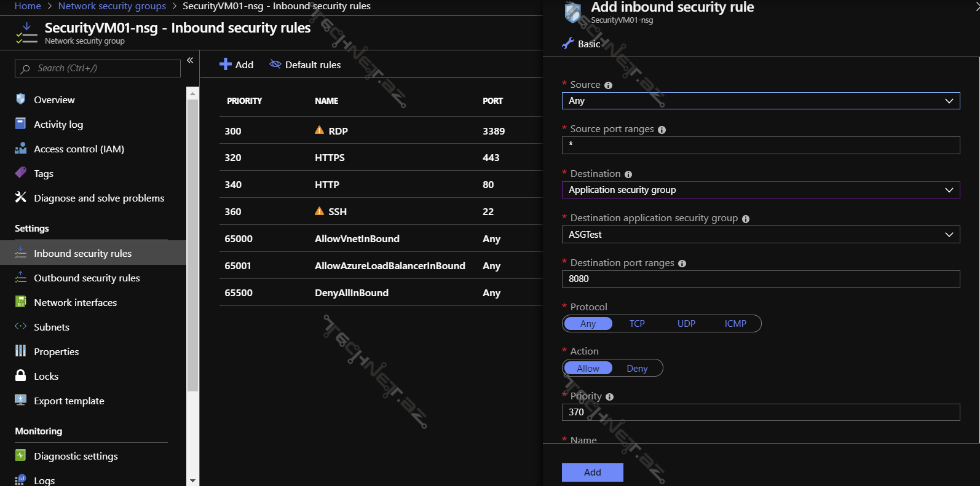Click the Locks padlock icon
Screen dimensions: 980x486
20,375
